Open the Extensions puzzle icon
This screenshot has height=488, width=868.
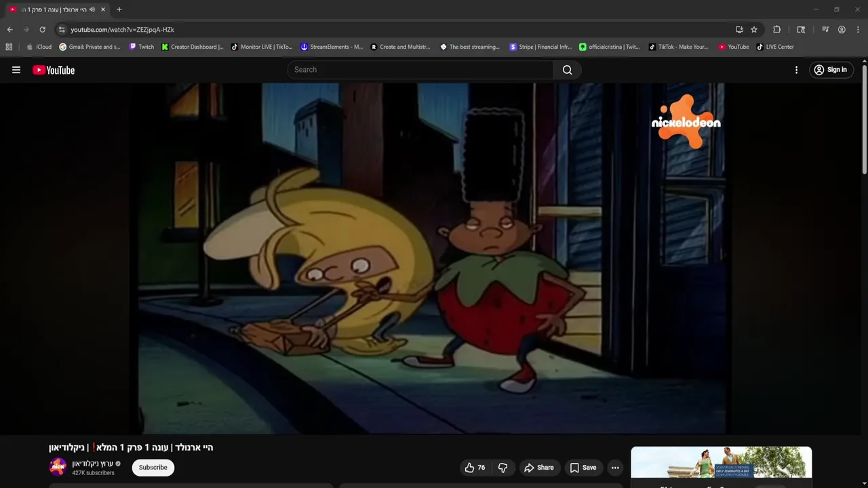[x=777, y=30]
